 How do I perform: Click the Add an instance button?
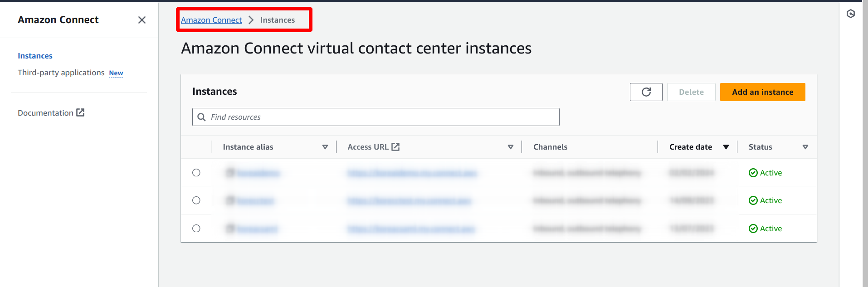pos(762,92)
